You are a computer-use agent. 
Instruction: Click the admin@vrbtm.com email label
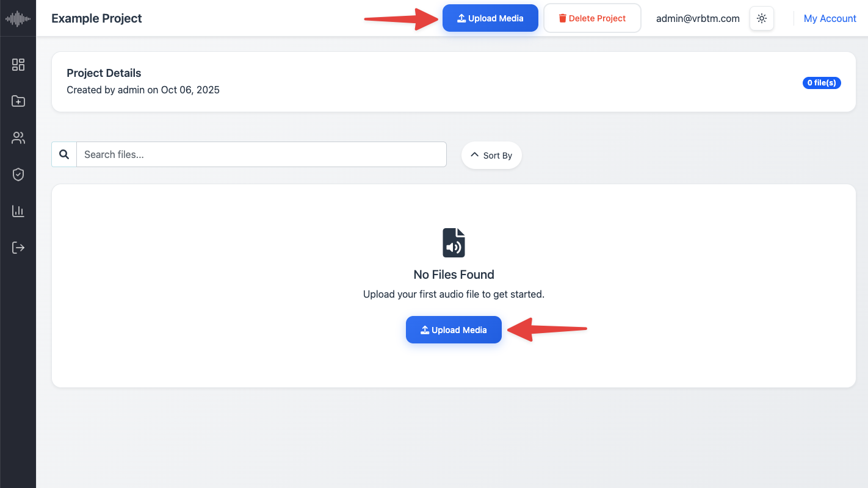[698, 18]
